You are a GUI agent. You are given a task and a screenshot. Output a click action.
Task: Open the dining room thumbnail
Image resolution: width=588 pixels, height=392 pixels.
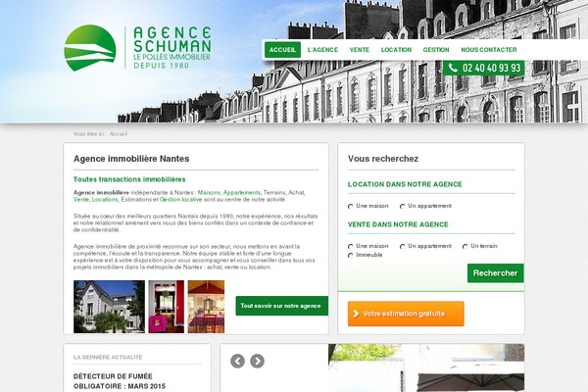(x=206, y=306)
